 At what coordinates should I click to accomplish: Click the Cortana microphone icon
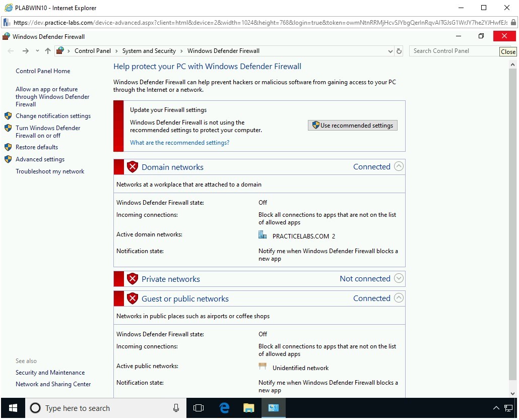tap(176, 408)
